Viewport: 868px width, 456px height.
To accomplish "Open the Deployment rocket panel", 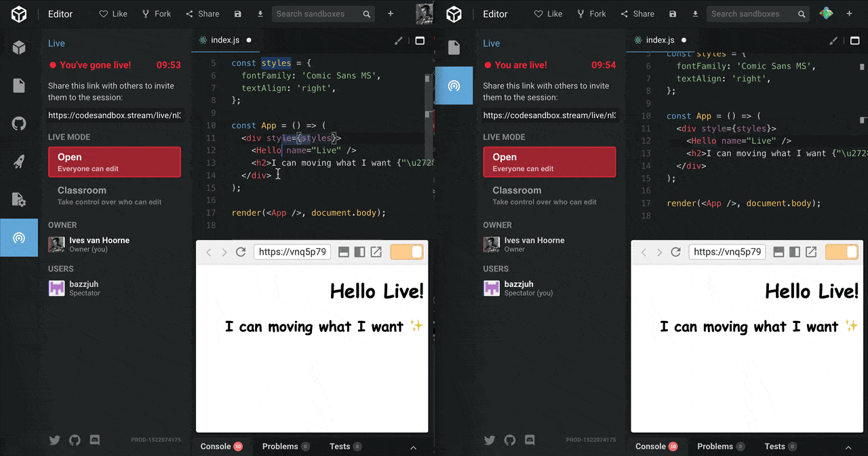I will [19, 161].
